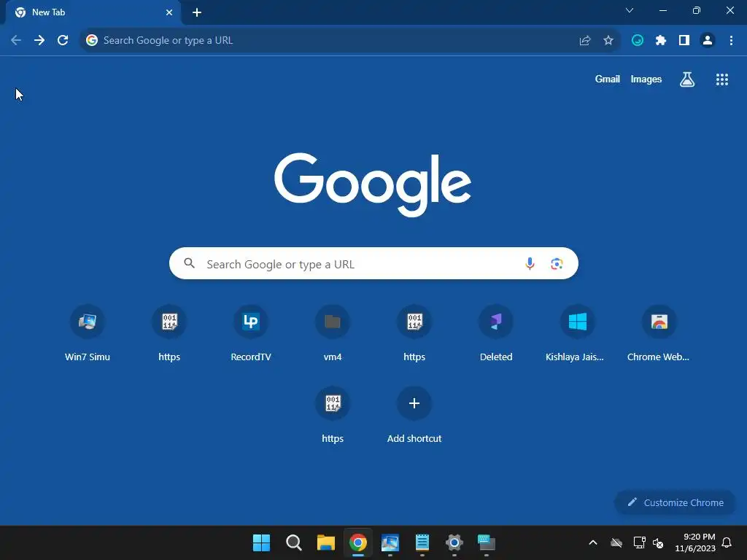Open the notification bell in the taskbar
This screenshot has width=747, height=560.
[x=727, y=542]
